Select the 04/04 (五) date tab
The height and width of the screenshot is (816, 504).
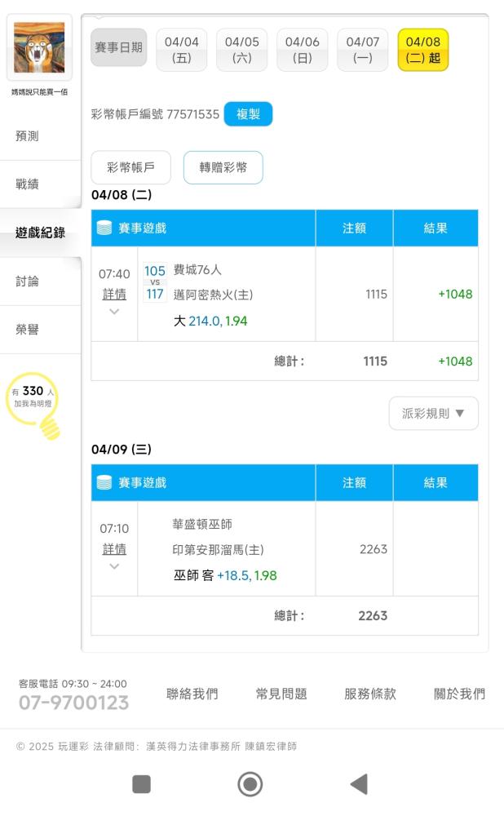182,50
